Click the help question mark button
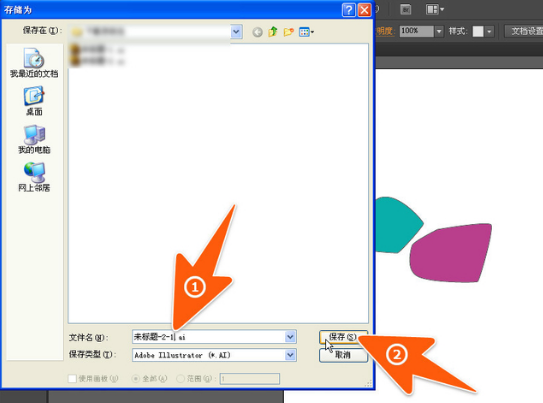 [349, 10]
